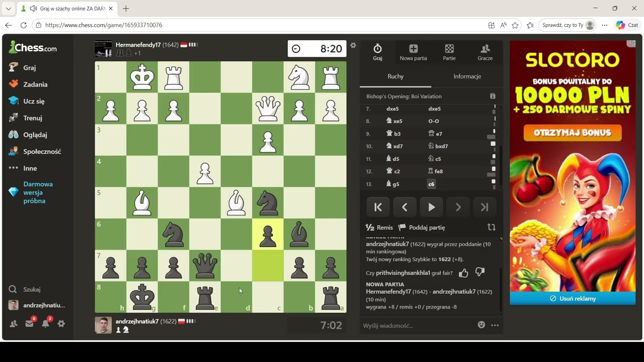Image resolution: width=644 pixels, height=362 pixels.
Task: Go to previous move button
Action: [405, 207]
